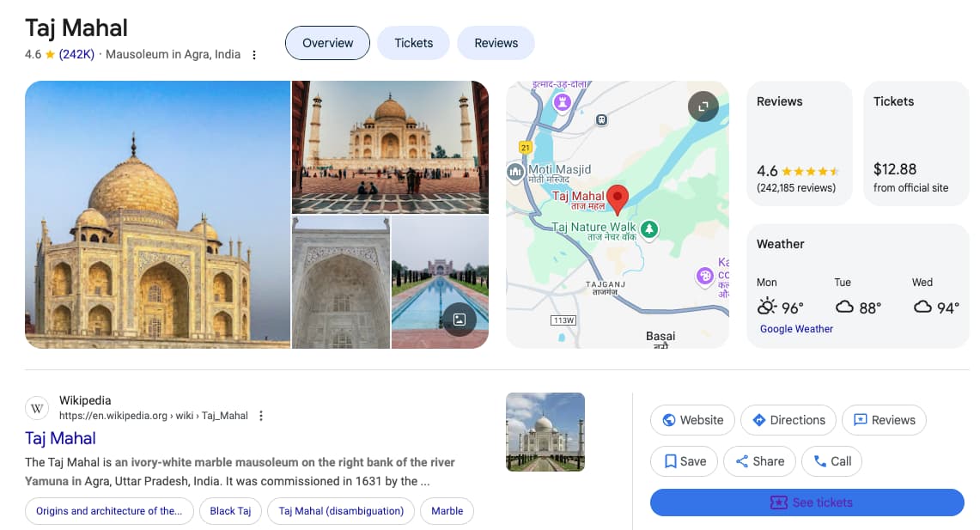Switch to the Tickets tab
Image resolution: width=980 pixels, height=530 pixels.
[413, 43]
